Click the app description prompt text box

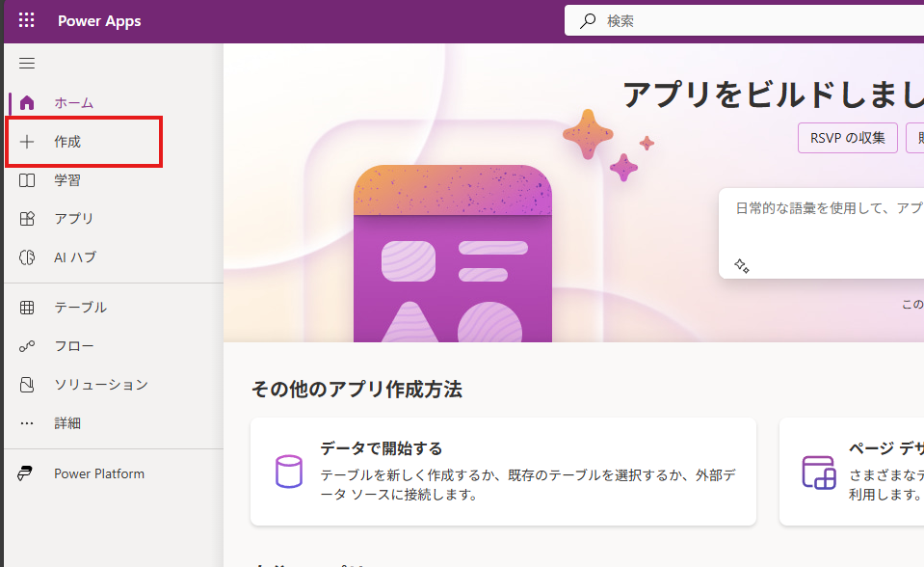[822, 233]
